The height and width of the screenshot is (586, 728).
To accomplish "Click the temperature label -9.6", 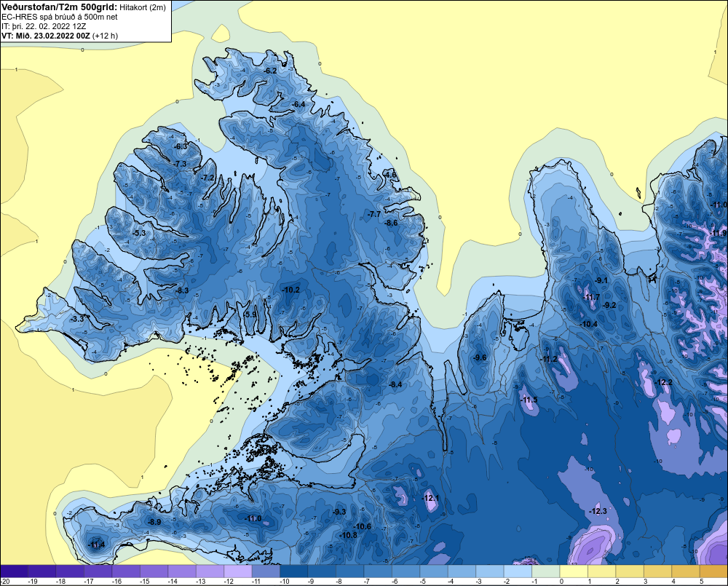I will click(480, 357).
